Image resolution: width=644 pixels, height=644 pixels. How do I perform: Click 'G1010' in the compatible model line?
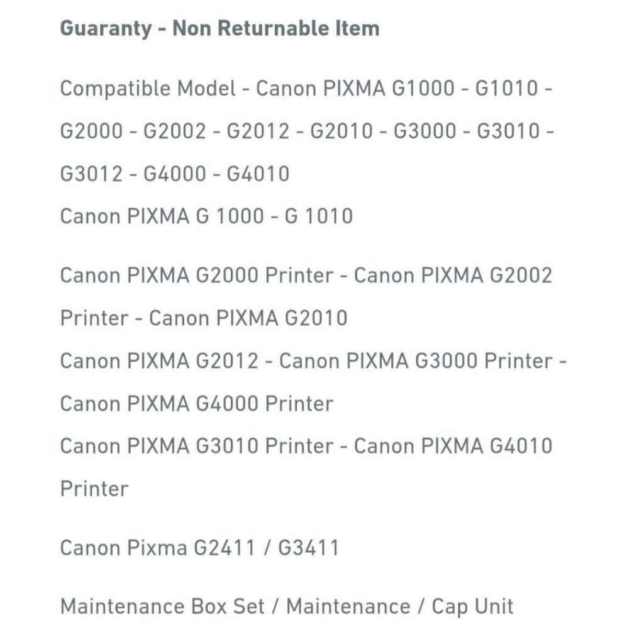point(506,88)
